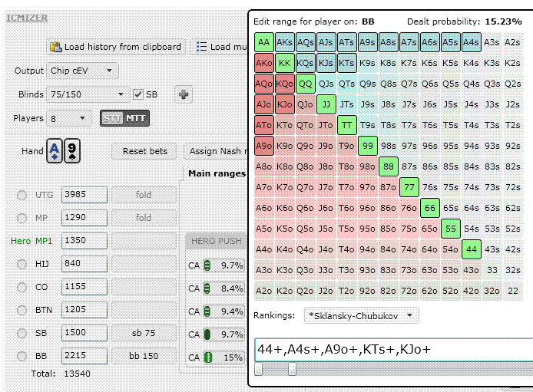Screen dimensions: 533x392
Task: Select the BTN radio button
Action: click(x=22, y=310)
